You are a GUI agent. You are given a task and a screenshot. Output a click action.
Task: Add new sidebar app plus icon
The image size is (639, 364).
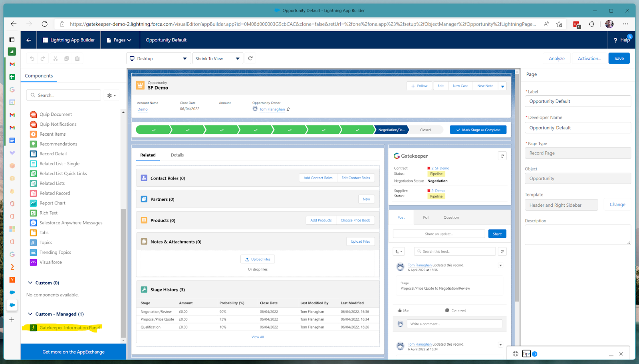(x=12, y=320)
